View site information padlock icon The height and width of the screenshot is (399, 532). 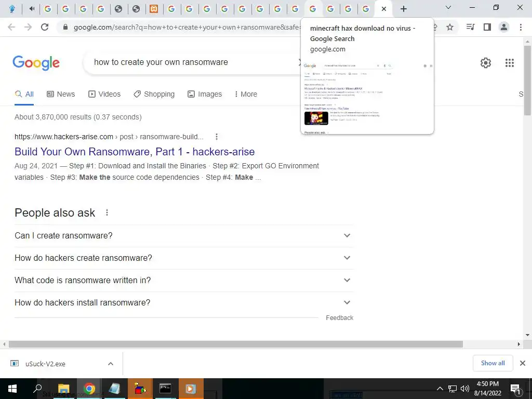pyautogui.click(x=65, y=27)
